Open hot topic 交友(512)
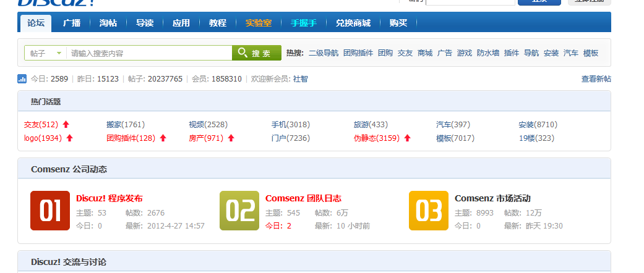The width and height of the screenshot is (644, 273). click(x=41, y=125)
